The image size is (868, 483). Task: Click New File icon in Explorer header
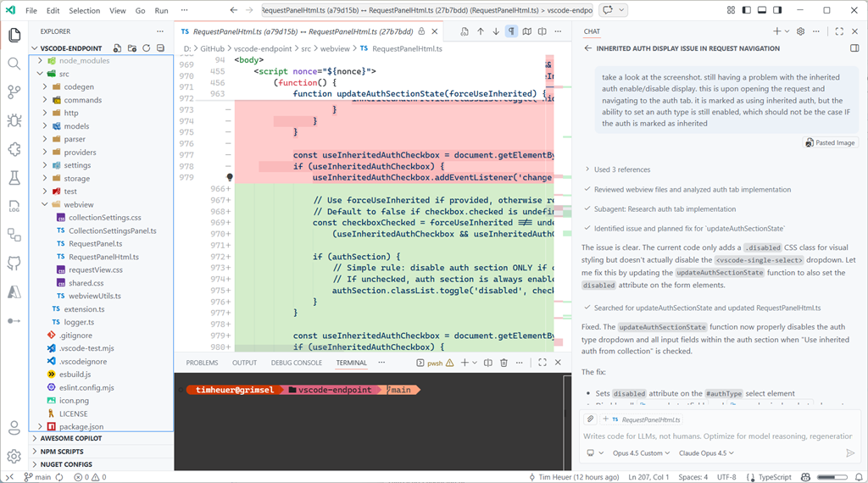tap(117, 48)
